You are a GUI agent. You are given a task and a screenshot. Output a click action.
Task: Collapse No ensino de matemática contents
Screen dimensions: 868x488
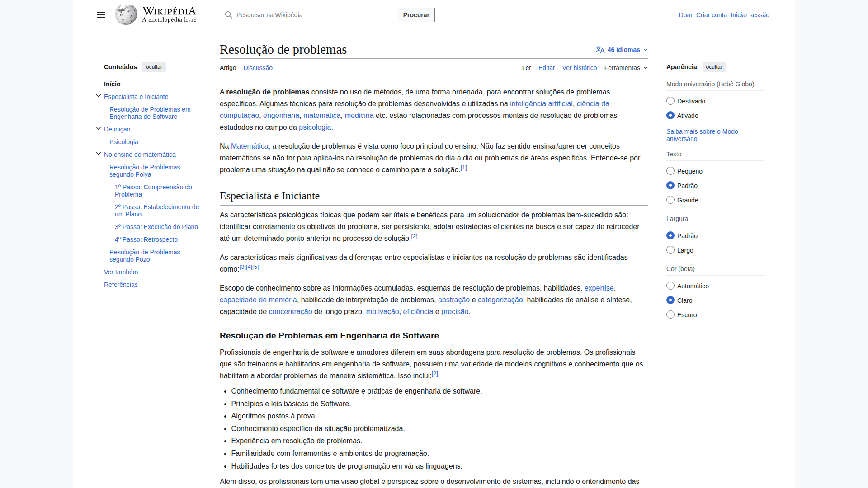(x=99, y=154)
